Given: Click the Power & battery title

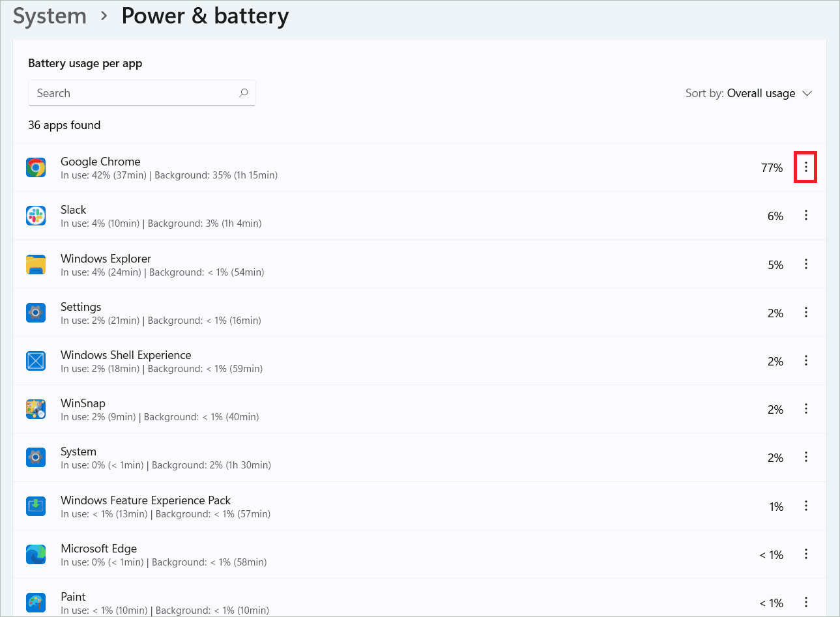Looking at the screenshot, I should 205,16.
